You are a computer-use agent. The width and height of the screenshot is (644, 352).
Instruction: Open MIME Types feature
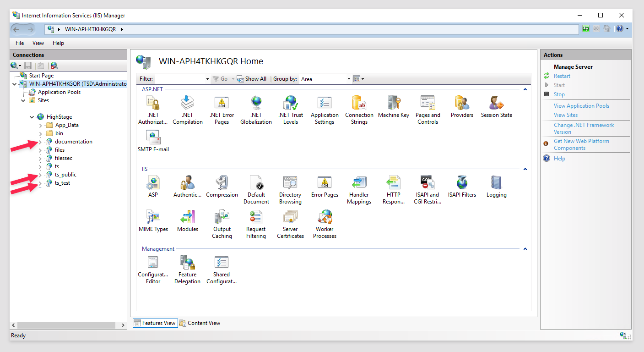click(x=153, y=221)
